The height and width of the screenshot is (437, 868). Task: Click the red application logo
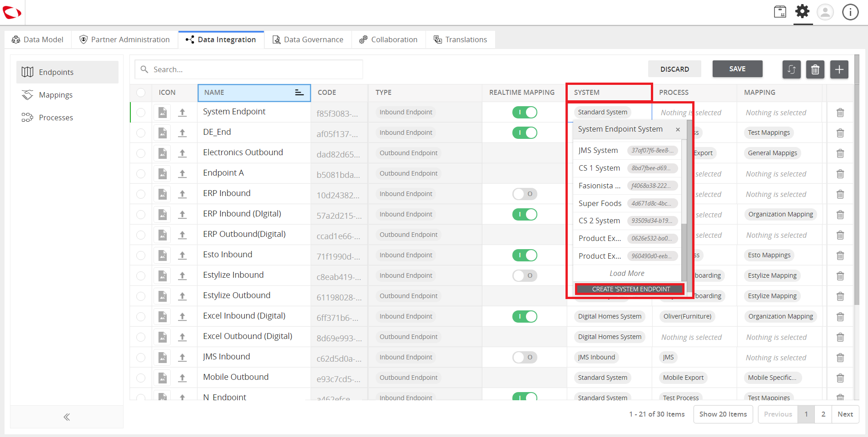pyautogui.click(x=12, y=12)
